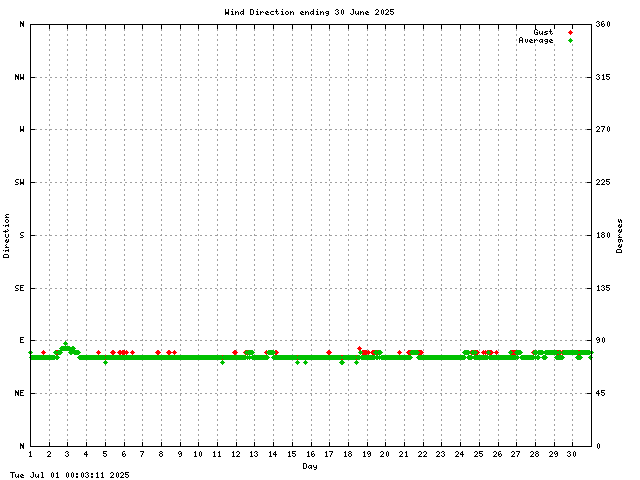The width and height of the screenshot is (640, 480).
Task: Click the '270' degrees axis label
Action: click(x=603, y=129)
